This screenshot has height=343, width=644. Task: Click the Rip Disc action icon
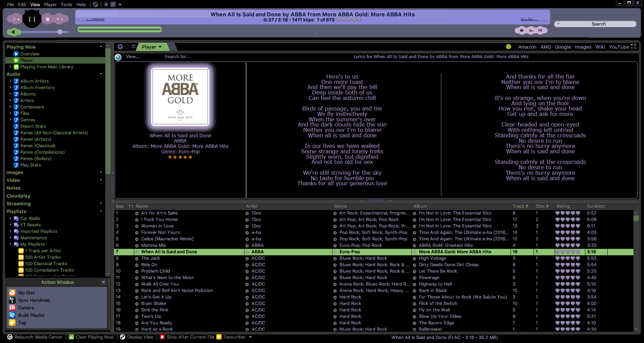coord(12,293)
